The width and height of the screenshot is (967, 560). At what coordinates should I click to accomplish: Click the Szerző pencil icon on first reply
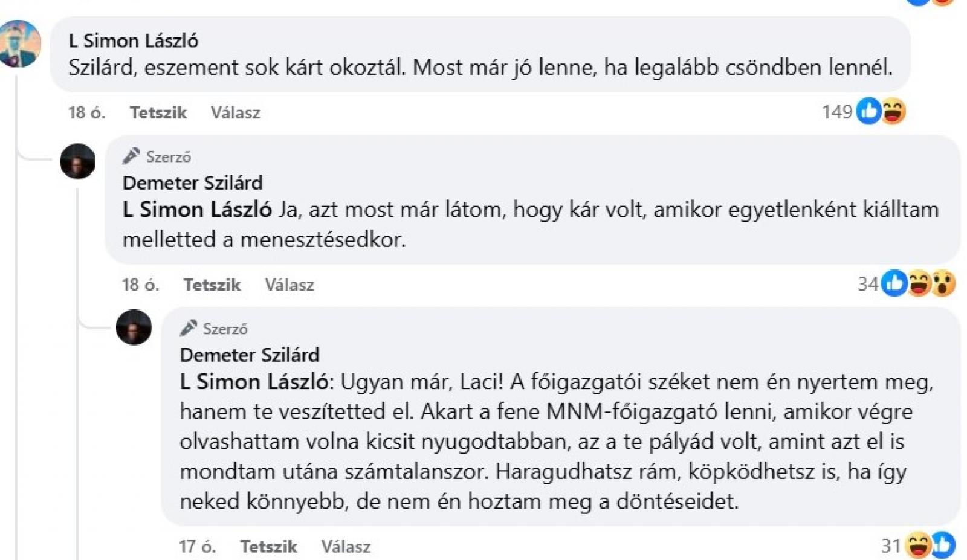point(131,156)
